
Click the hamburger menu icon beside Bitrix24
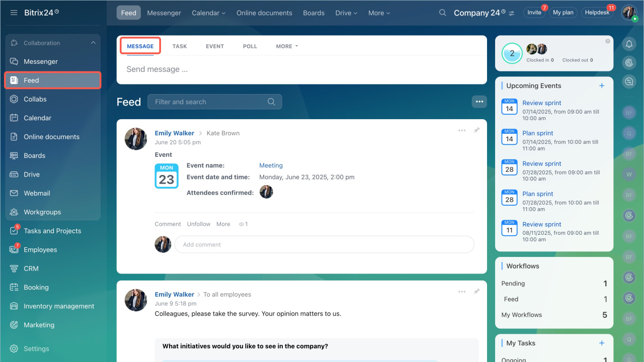click(14, 13)
